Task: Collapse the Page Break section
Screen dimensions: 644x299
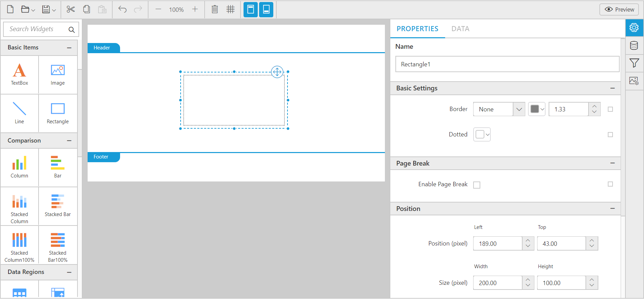Action: coord(613,163)
